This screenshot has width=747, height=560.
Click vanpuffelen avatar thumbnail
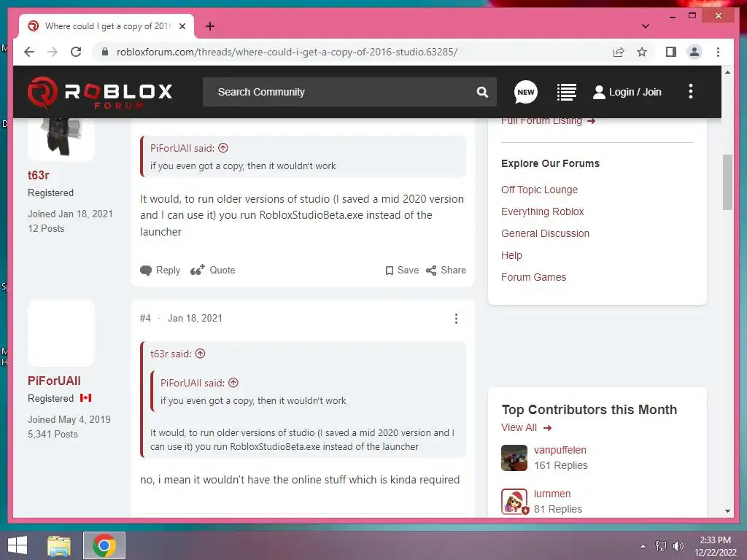pyautogui.click(x=514, y=458)
